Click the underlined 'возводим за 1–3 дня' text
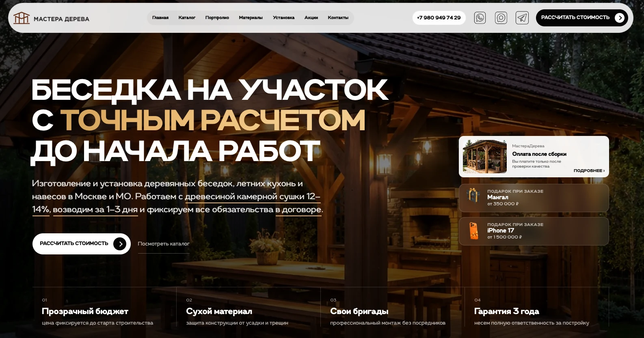Image resolution: width=644 pixels, height=338 pixels. (x=95, y=210)
